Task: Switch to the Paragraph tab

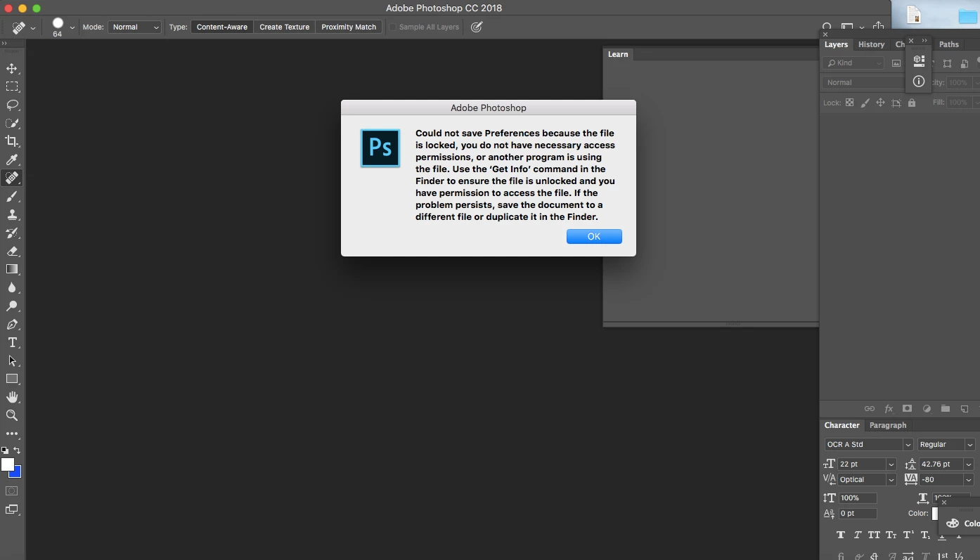Action: pos(888,426)
